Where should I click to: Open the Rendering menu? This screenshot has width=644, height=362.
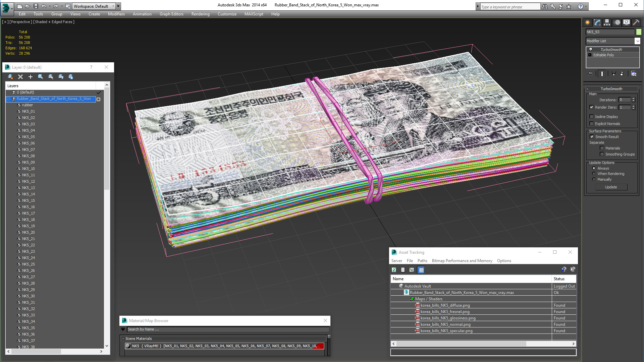coord(200,14)
